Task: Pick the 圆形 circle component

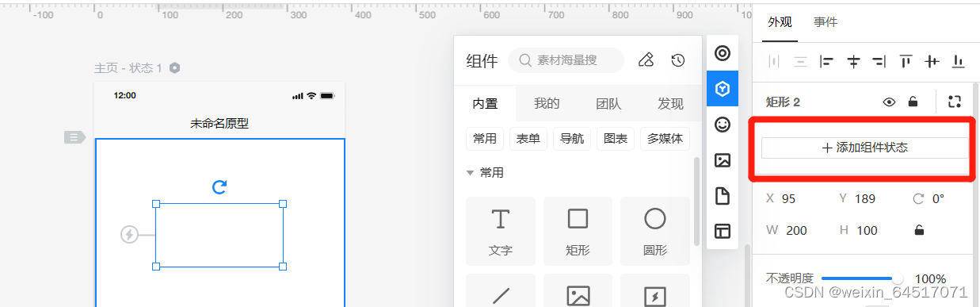Action: click(x=655, y=231)
